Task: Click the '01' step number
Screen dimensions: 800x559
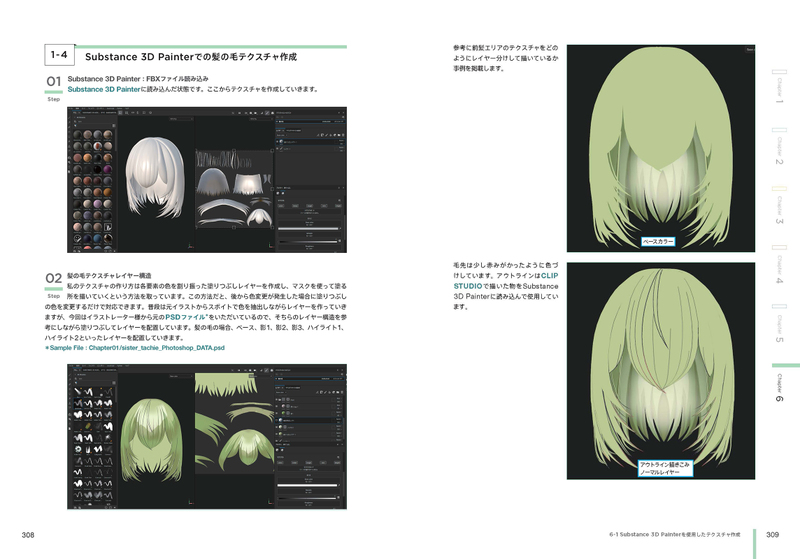Action: 54,82
